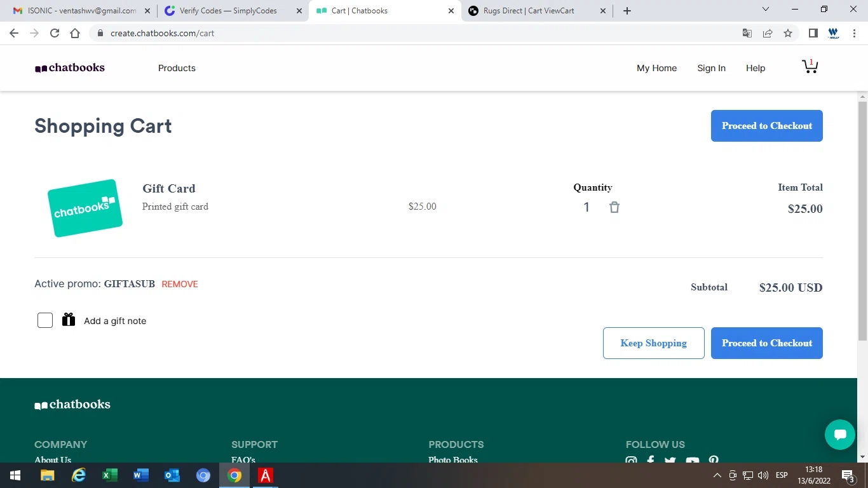Click the footer chatbooks logo
This screenshot has width=868, height=488.
point(72,405)
